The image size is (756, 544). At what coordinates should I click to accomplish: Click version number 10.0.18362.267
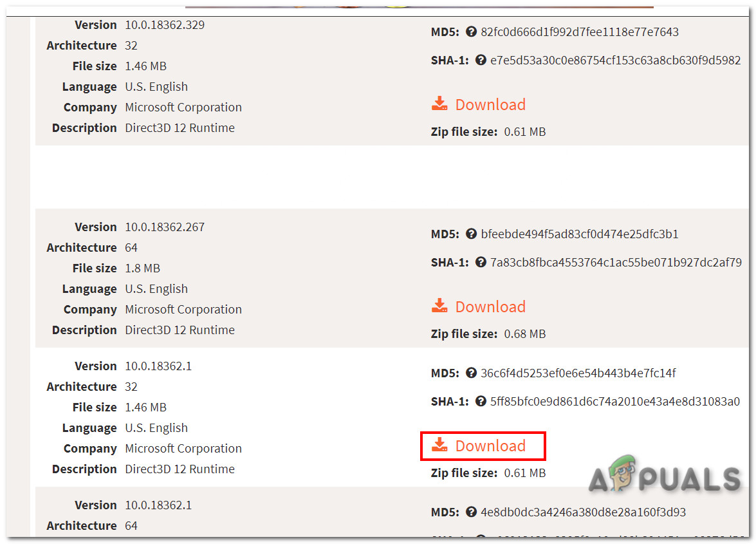[165, 227]
